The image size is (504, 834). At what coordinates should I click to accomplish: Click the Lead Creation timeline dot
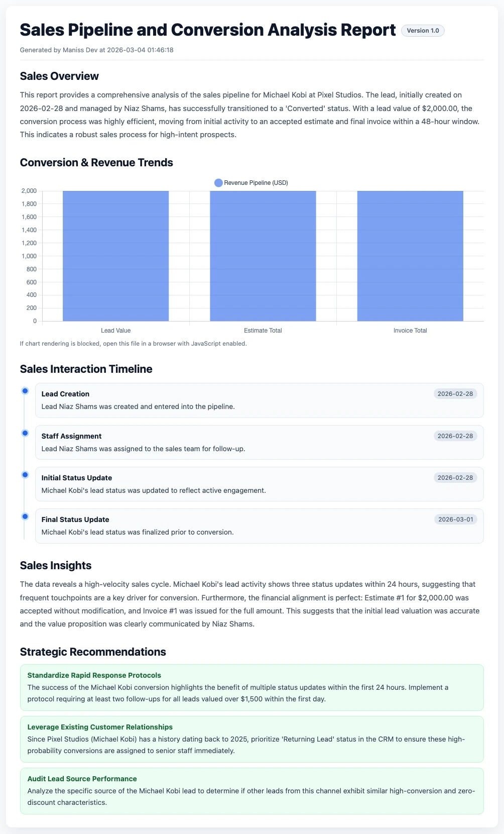point(25,391)
